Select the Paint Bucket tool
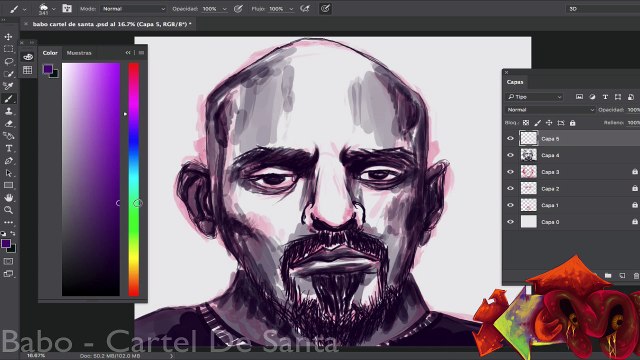640x360 pixels. pyautogui.click(x=8, y=136)
